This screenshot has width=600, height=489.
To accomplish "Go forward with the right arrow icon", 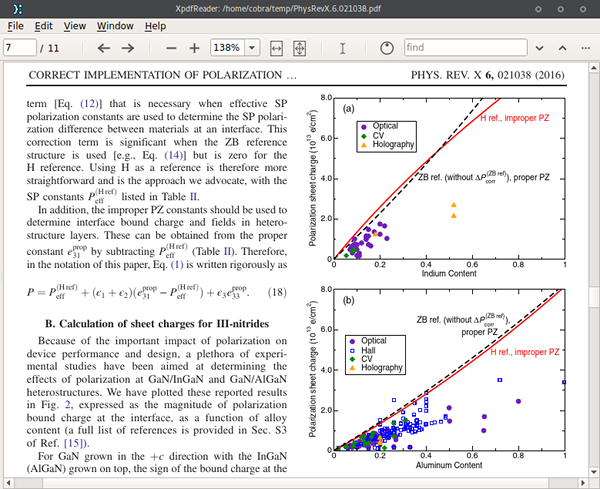I will pyautogui.click(x=128, y=48).
